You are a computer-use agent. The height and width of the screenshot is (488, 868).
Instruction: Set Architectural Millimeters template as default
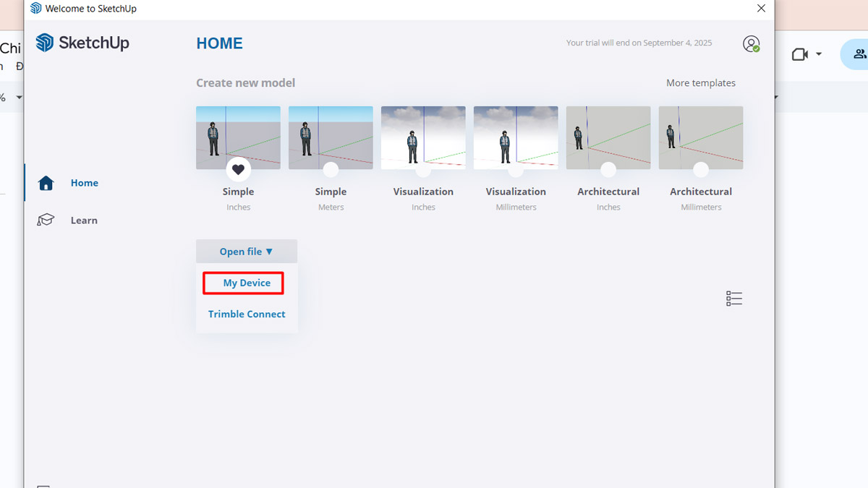702,171
